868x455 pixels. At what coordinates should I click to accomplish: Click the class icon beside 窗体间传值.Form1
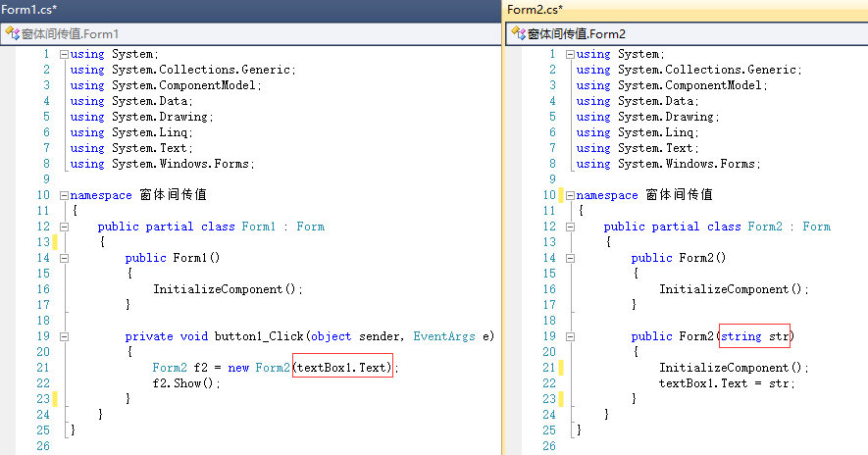click(12, 33)
